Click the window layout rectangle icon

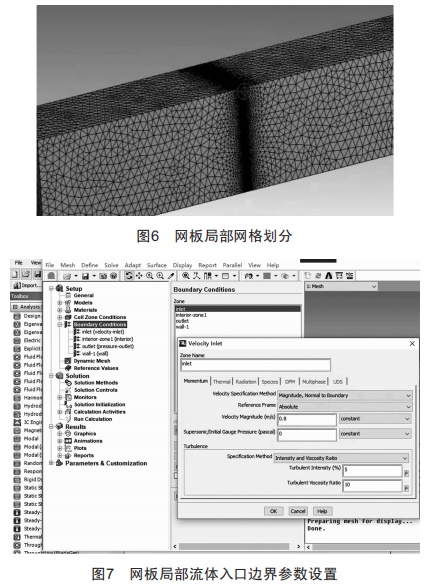pyautogui.click(x=225, y=276)
